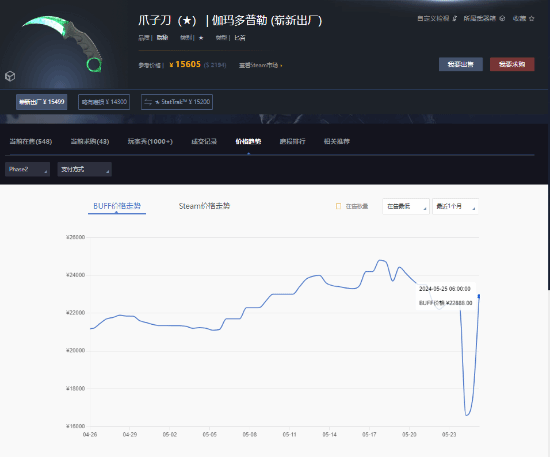Click the red 我要求购 buy-order button
Viewport: 550px width, 457px height.
click(512, 64)
